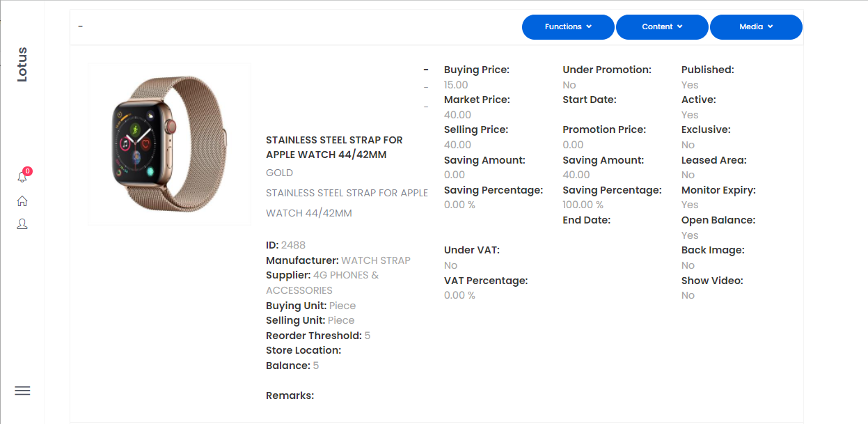Click the Remarks label
Screen dimensions: 868x424
[x=290, y=395]
